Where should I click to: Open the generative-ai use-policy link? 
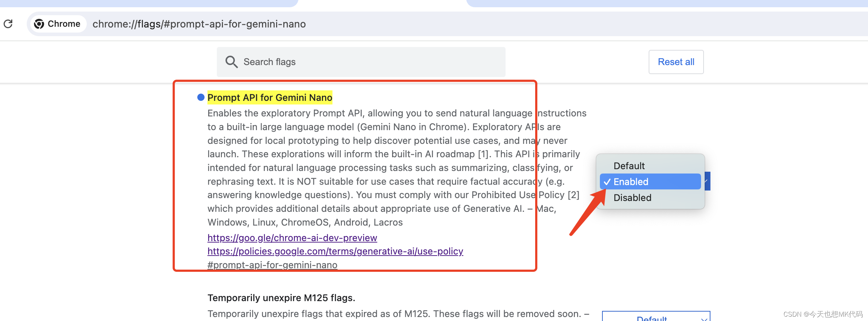(335, 251)
